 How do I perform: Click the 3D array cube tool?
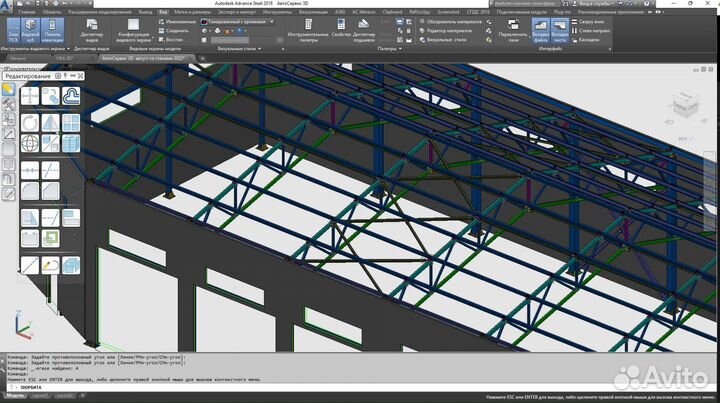[x=71, y=143]
